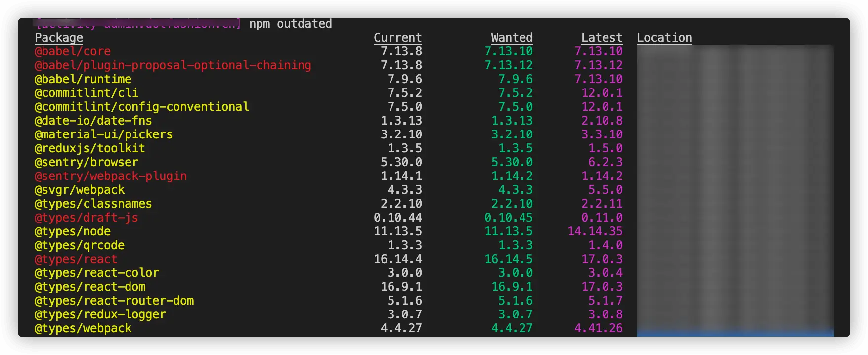868x355 pixels.
Task: Click the Current column header
Action: 398,38
